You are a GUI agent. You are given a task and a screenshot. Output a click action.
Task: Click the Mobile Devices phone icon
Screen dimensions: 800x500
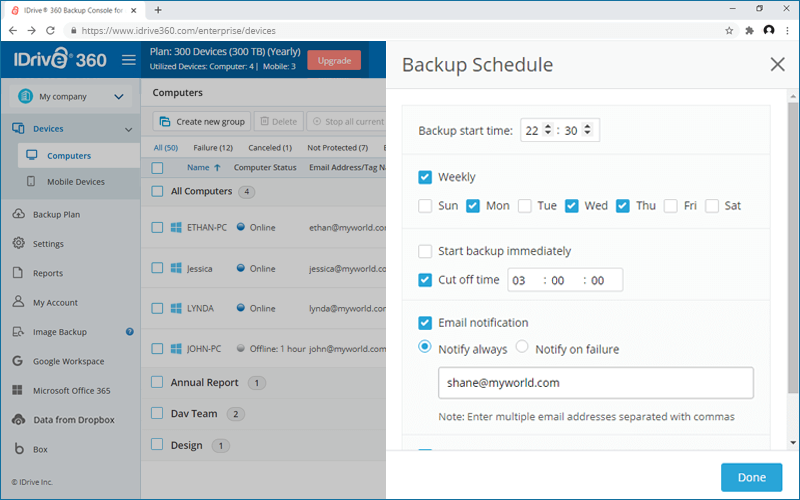tap(31, 181)
